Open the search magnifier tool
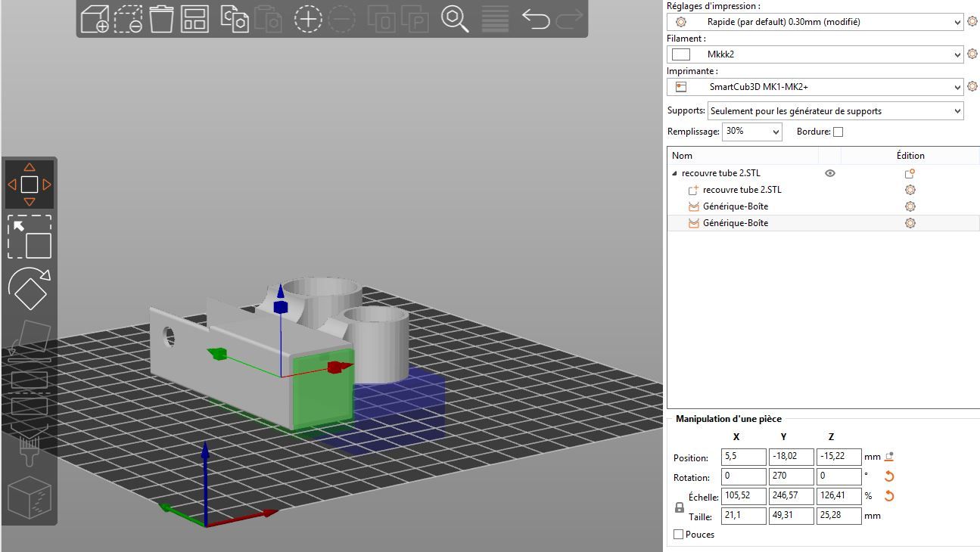Viewport: 980px width, 552px height. (455, 19)
